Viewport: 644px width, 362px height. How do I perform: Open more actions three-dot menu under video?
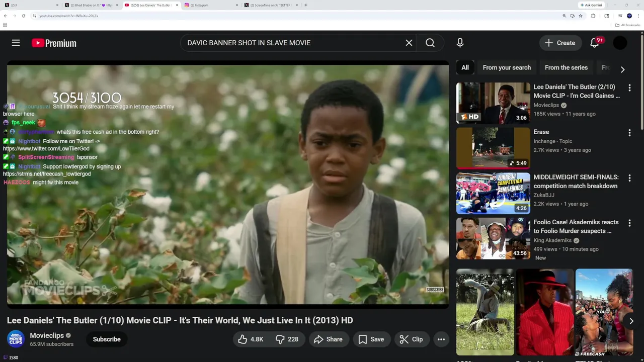tap(441, 339)
